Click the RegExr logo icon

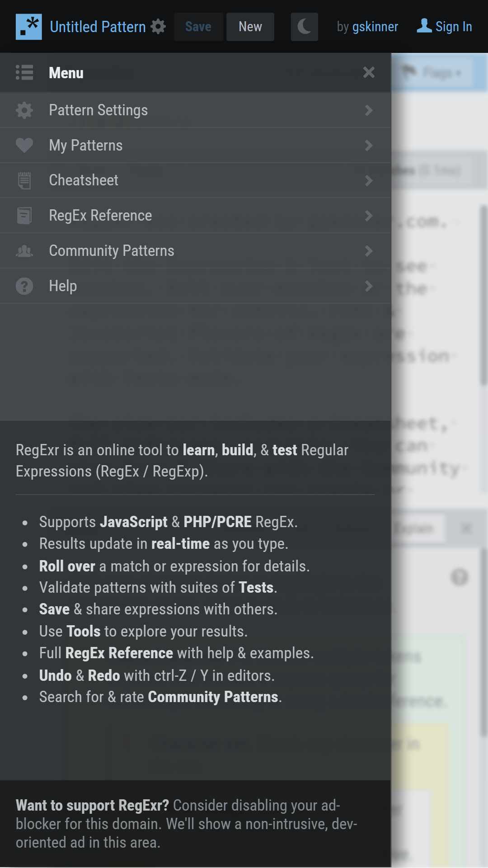point(28,27)
